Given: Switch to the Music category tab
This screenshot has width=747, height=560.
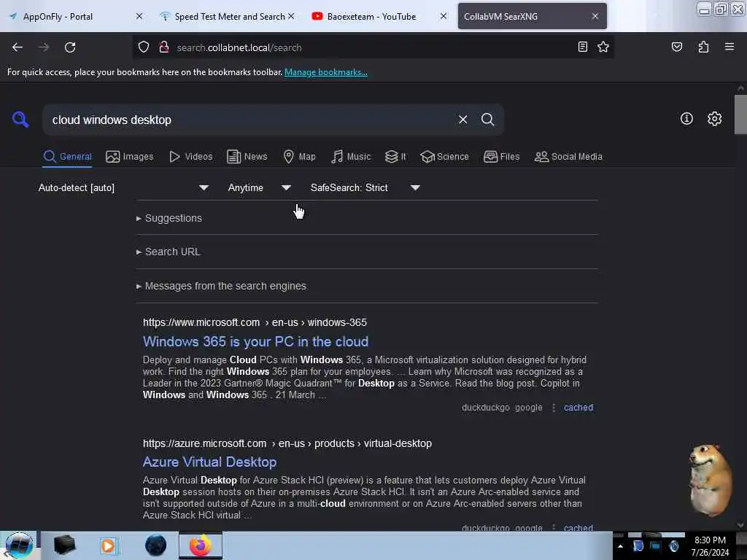Looking at the screenshot, I should [x=351, y=157].
